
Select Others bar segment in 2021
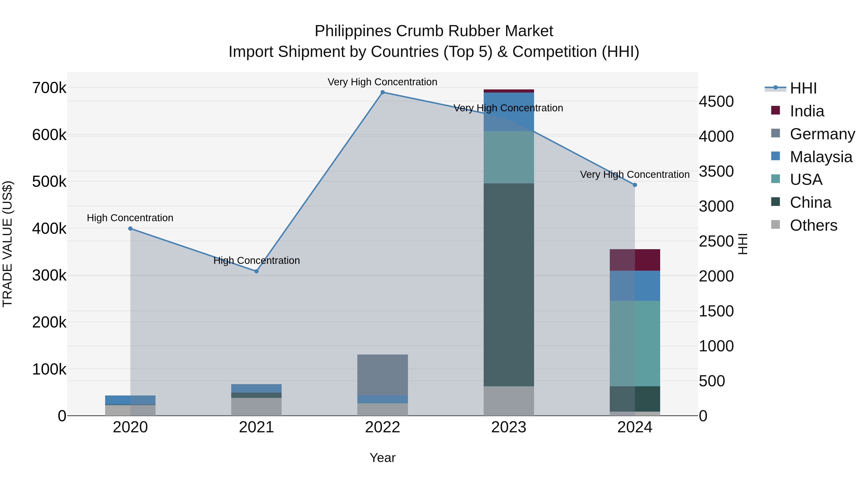pos(257,407)
